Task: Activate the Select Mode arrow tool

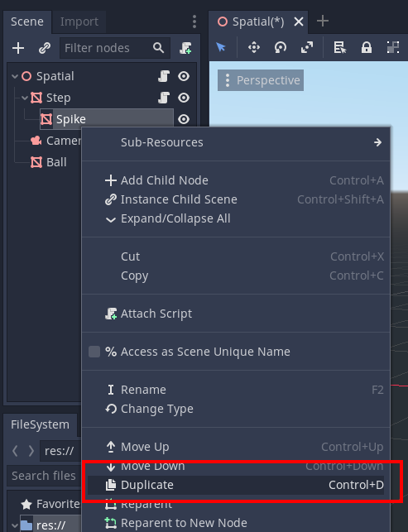Action: tap(221, 47)
